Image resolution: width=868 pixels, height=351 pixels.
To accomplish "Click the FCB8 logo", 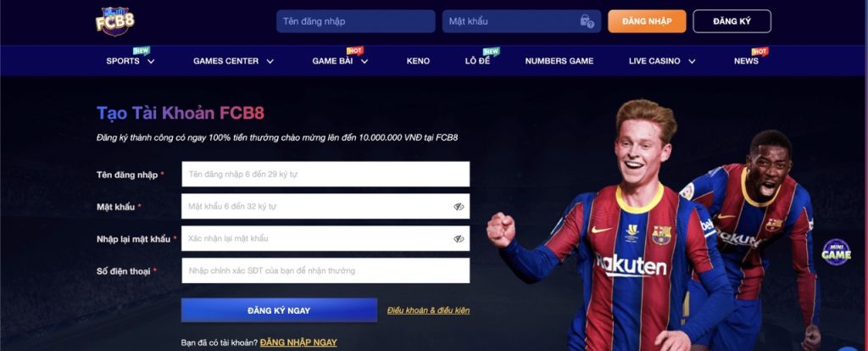I will 115,21.
